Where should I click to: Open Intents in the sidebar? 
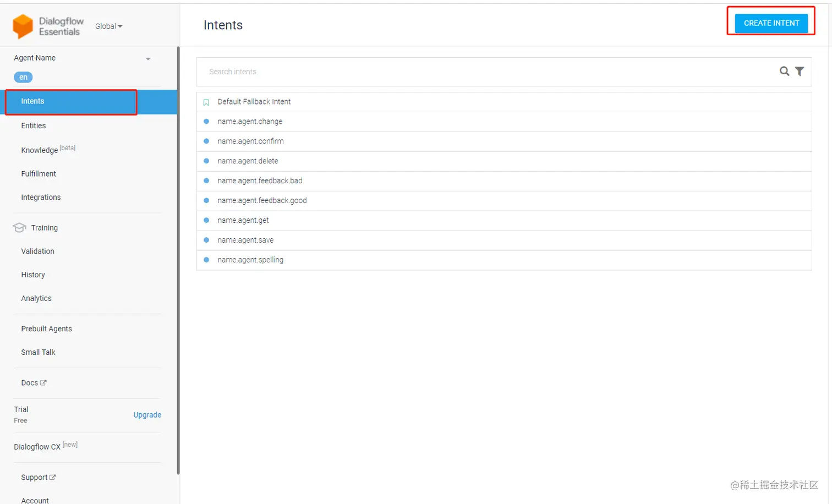point(88,101)
